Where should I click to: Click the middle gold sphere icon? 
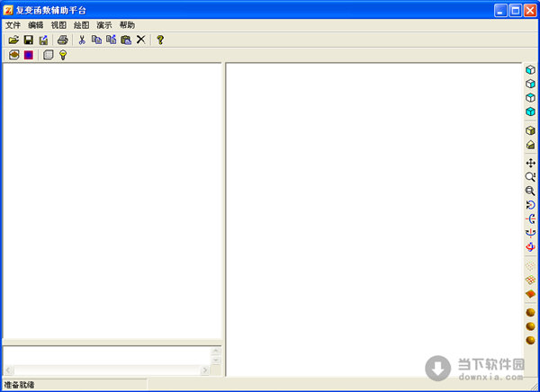pos(530,326)
